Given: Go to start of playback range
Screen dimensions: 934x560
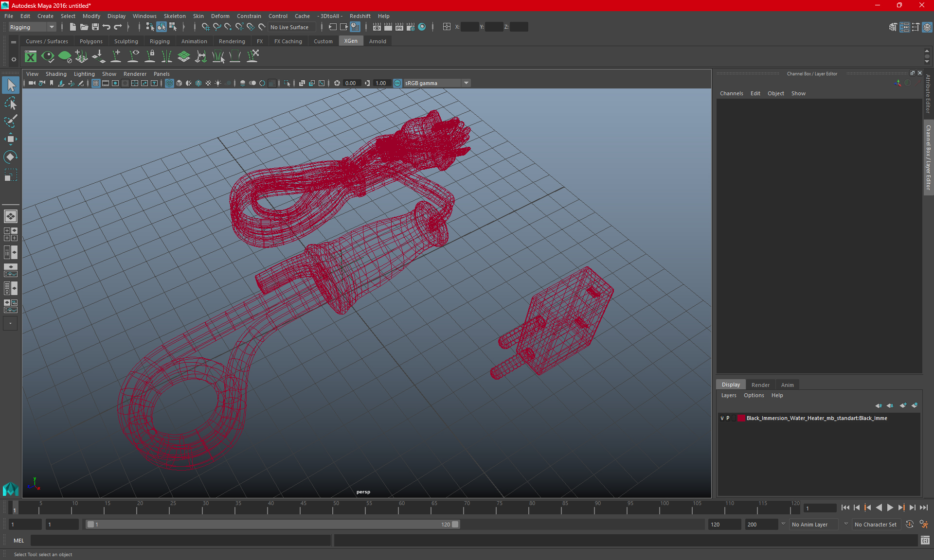Looking at the screenshot, I should 845,507.
